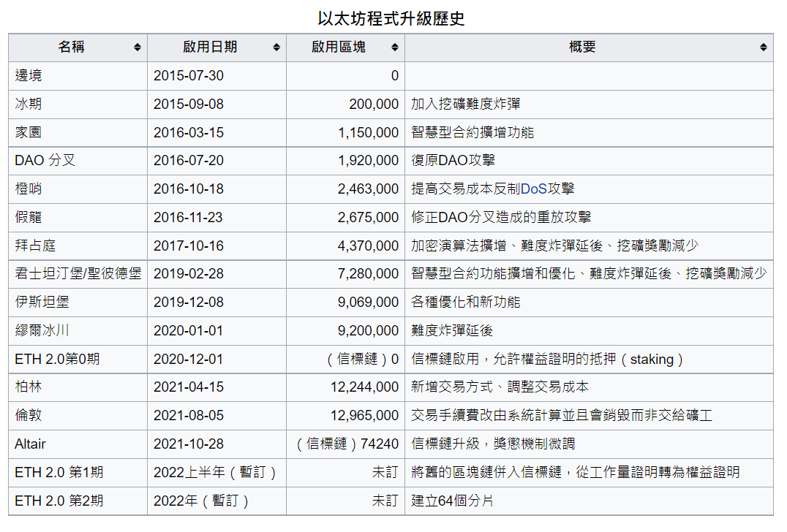The width and height of the screenshot is (787, 532).
Task: Select the 邊境 name cell
Action: [x=78, y=76]
